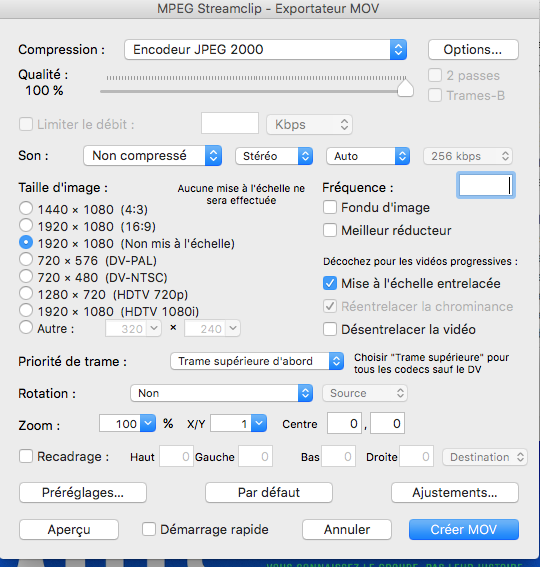
Task: Enable the Recadrage checkbox
Action: (x=26, y=456)
